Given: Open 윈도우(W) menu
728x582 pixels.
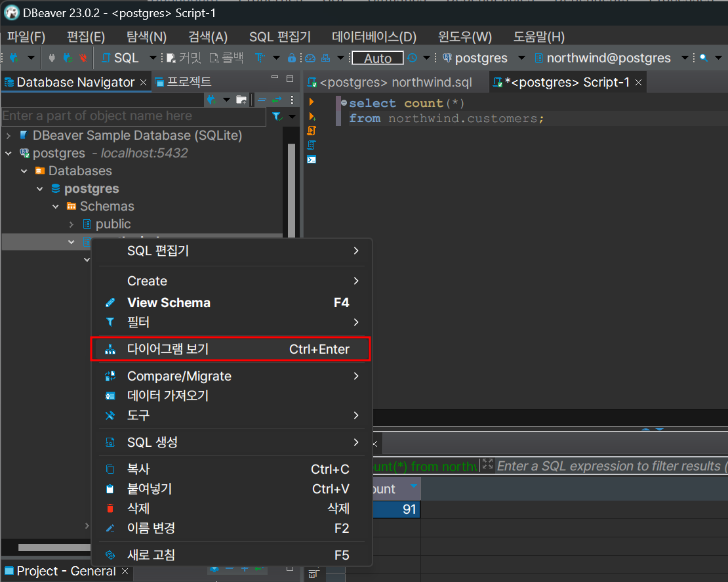Looking at the screenshot, I should tap(465, 37).
